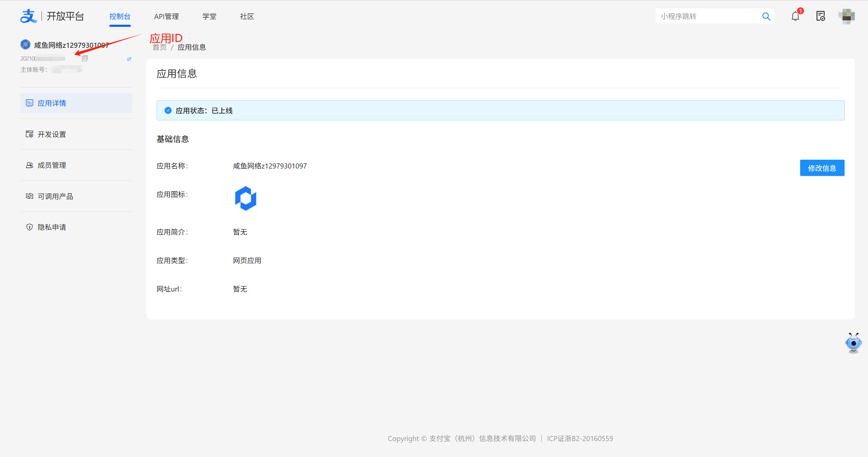Open the notification bell icon

795,16
